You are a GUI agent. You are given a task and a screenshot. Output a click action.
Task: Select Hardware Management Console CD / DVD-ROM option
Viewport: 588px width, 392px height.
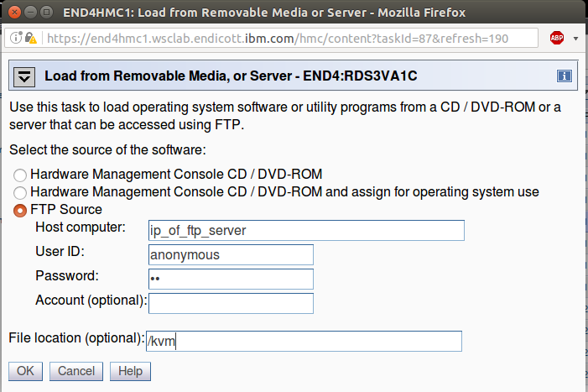coord(20,175)
